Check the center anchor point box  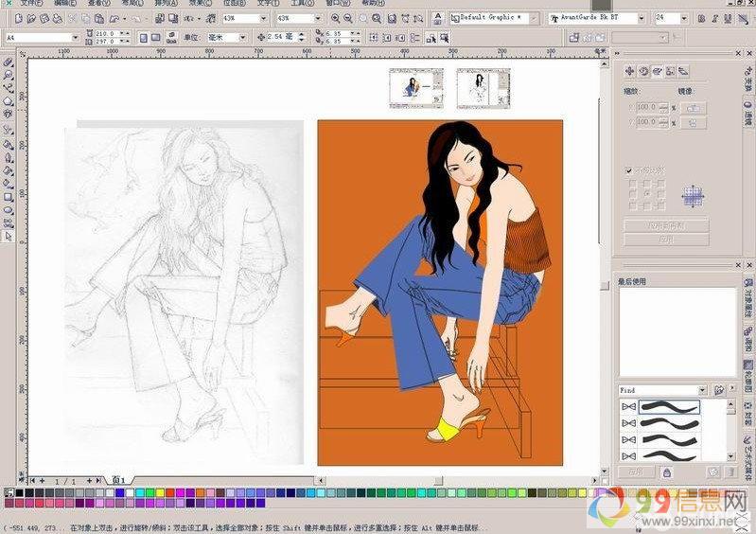(645, 194)
